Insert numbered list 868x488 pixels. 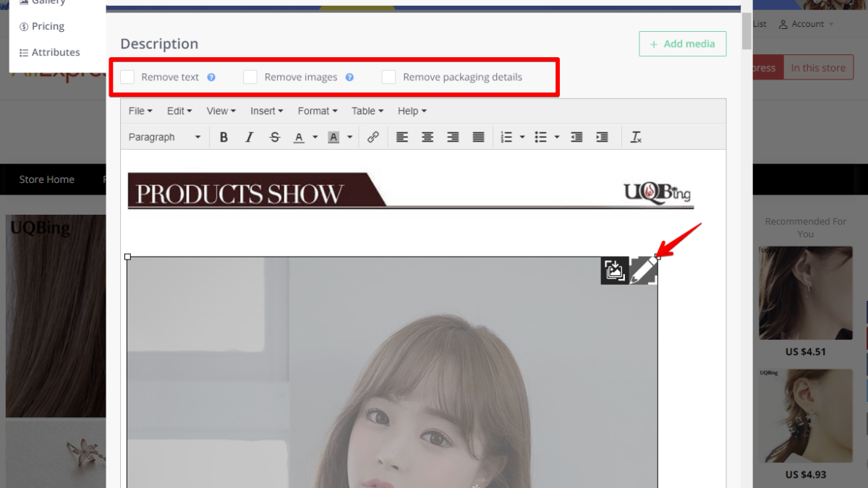coord(506,137)
